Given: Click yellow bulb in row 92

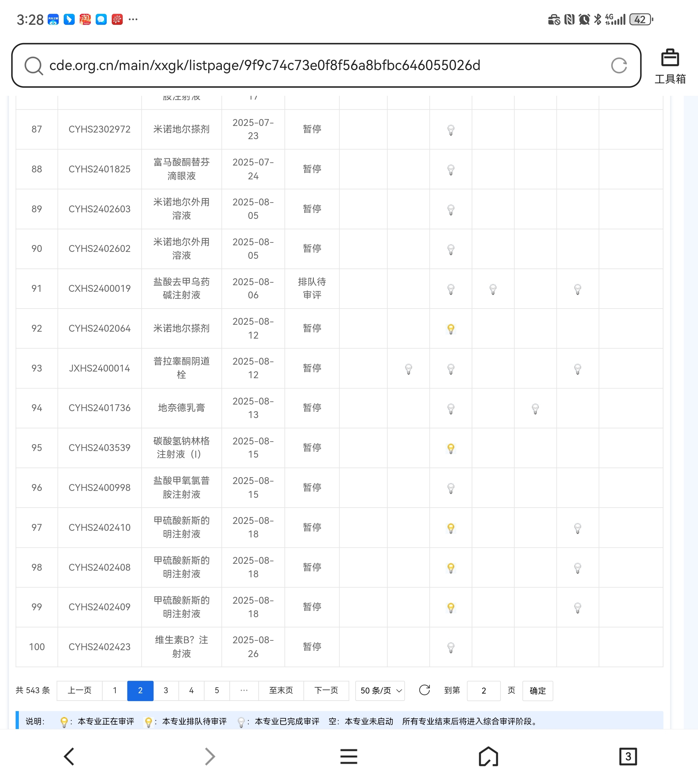Looking at the screenshot, I should pos(451,329).
